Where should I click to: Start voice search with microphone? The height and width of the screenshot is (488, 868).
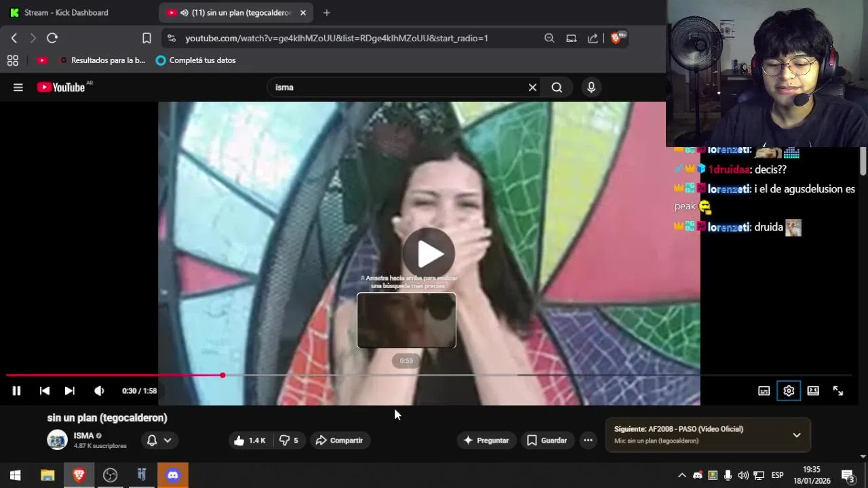point(591,87)
